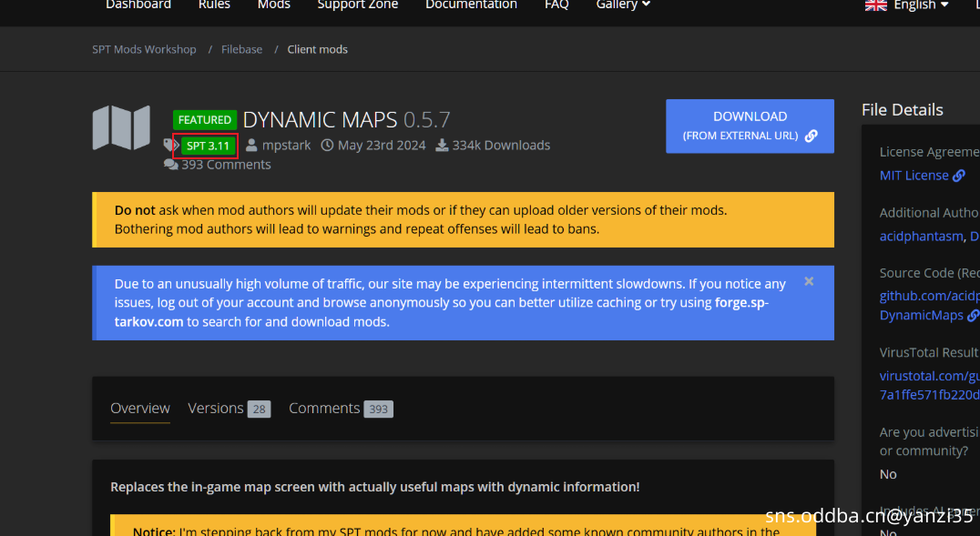Click the DYNAMIC MAPS 0.5.7 title
Image resolution: width=980 pixels, height=536 pixels.
click(x=346, y=119)
